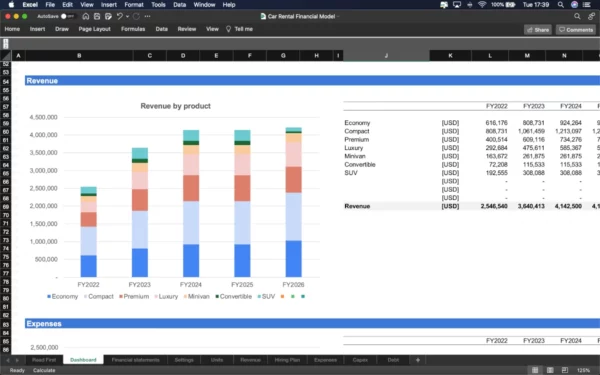Click the Wi-Fi icon in menu bar

click(482, 5)
